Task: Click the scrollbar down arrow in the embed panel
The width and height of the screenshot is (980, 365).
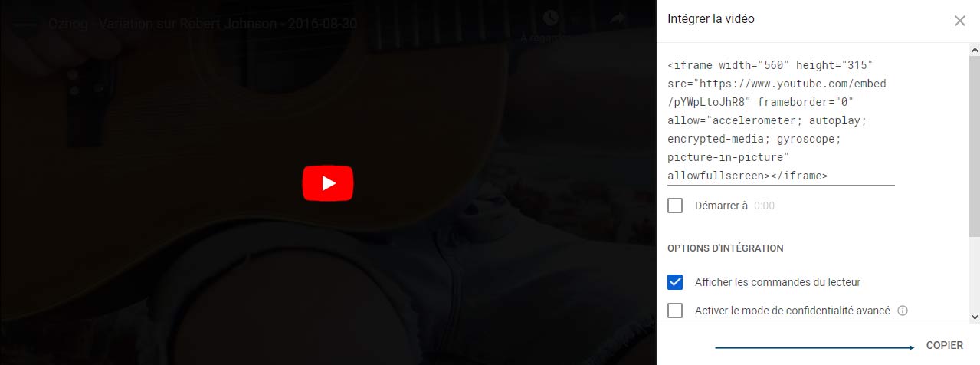Action: tap(974, 317)
